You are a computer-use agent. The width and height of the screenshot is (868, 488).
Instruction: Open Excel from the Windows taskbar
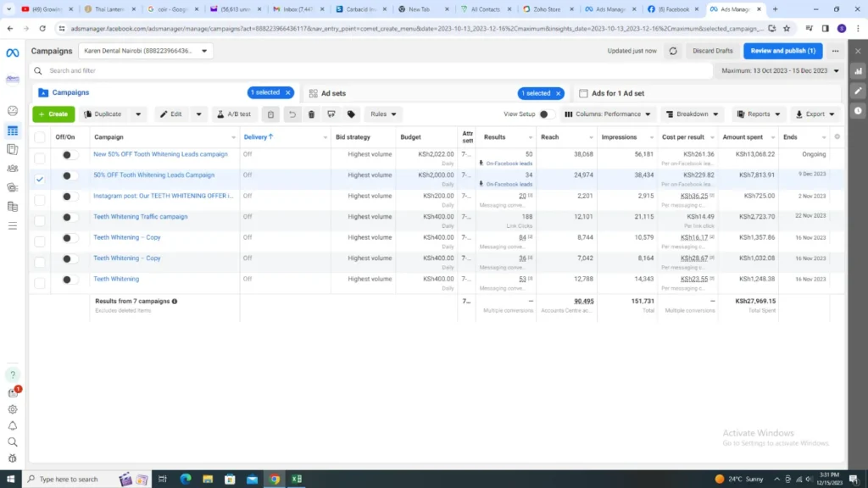(x=298, y=479)
